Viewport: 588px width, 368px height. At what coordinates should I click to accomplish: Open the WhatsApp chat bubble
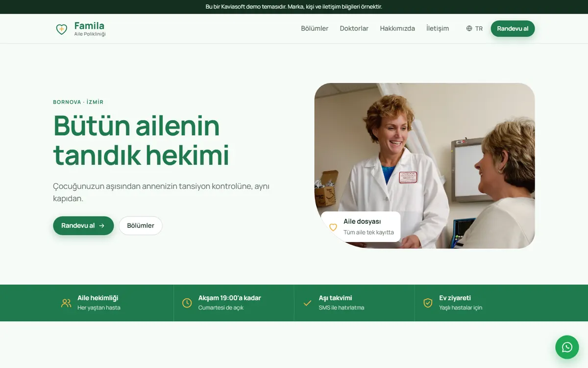point(567,347)
